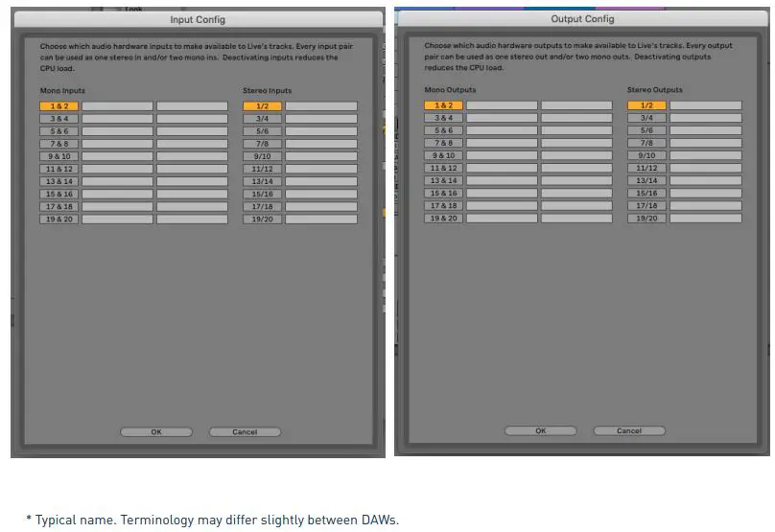Enable Mono Outputs 3 & 4

[444, 118]
